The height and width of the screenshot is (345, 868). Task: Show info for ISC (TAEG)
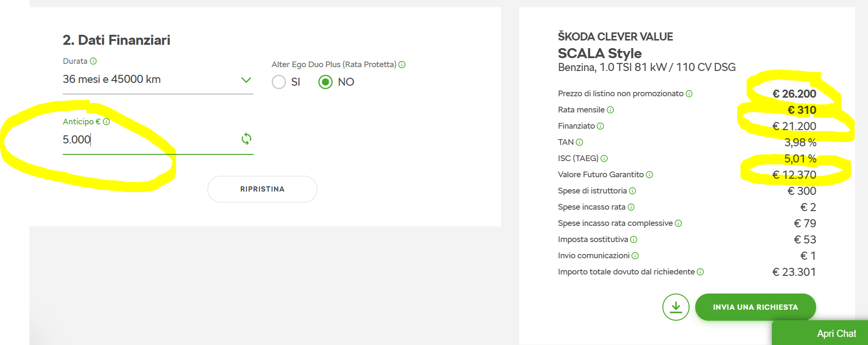604,159
